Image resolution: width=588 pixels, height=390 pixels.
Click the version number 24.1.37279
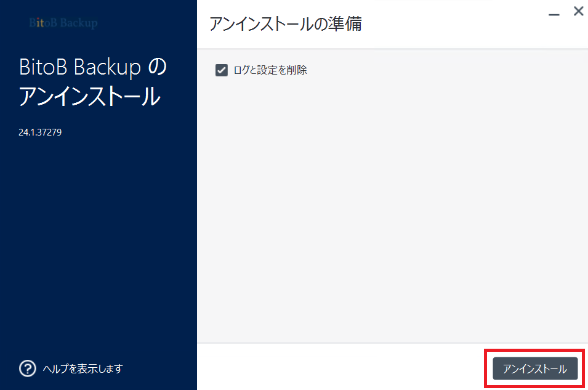pyautogui.click(x=40, y=132)
